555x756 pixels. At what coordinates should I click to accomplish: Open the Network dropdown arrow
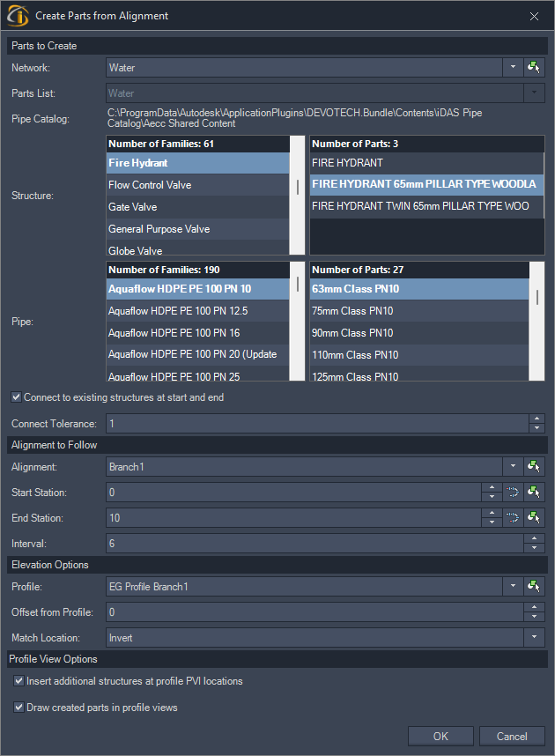click(x=513, y=68)
